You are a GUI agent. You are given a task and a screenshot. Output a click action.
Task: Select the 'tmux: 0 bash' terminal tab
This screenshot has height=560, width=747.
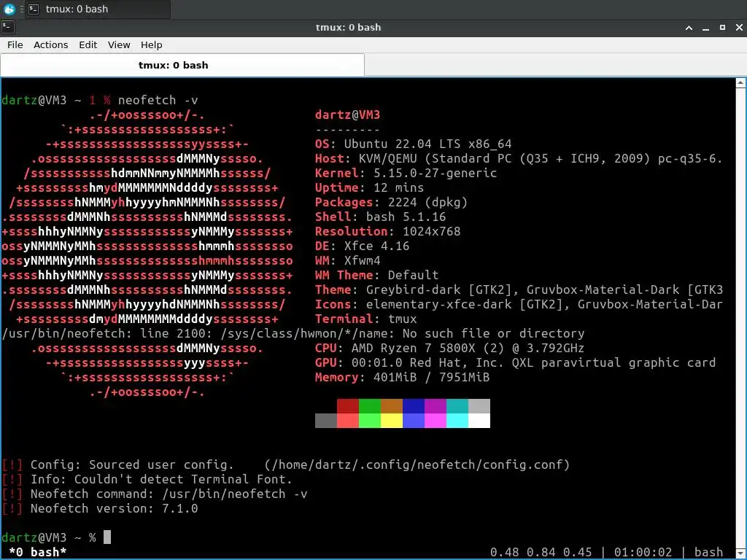182,65
